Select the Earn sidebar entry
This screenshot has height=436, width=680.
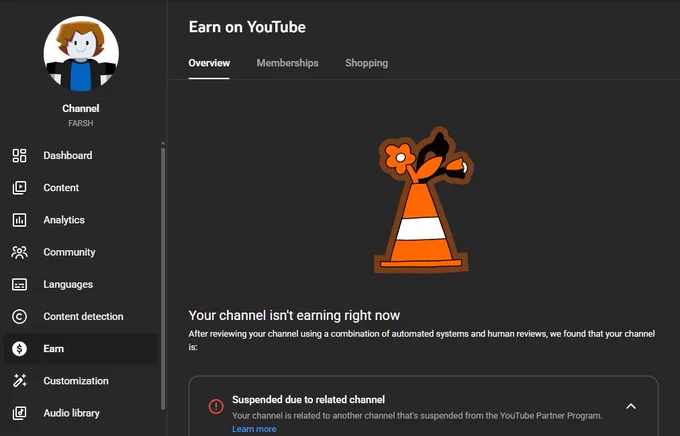pos(81,349)
